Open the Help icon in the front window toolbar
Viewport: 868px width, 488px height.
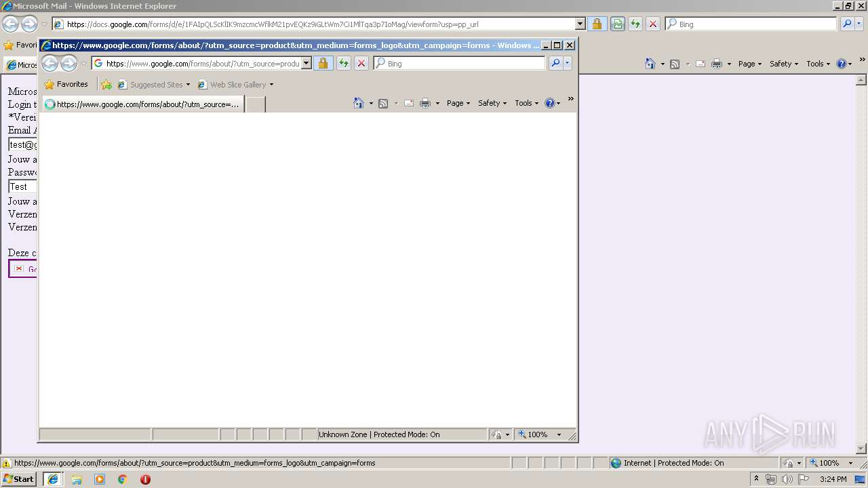(x=549, y=103)
